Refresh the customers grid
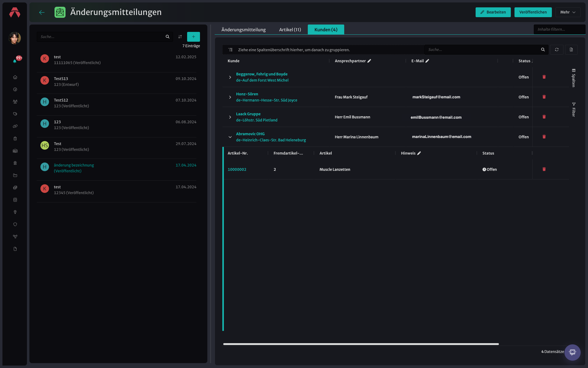The width and height of the screenshot is (588, 368). coord(557,50)
